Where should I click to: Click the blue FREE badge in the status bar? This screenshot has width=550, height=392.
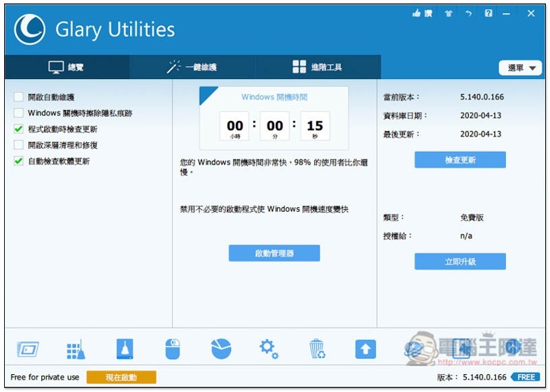[x=525, y=378]
